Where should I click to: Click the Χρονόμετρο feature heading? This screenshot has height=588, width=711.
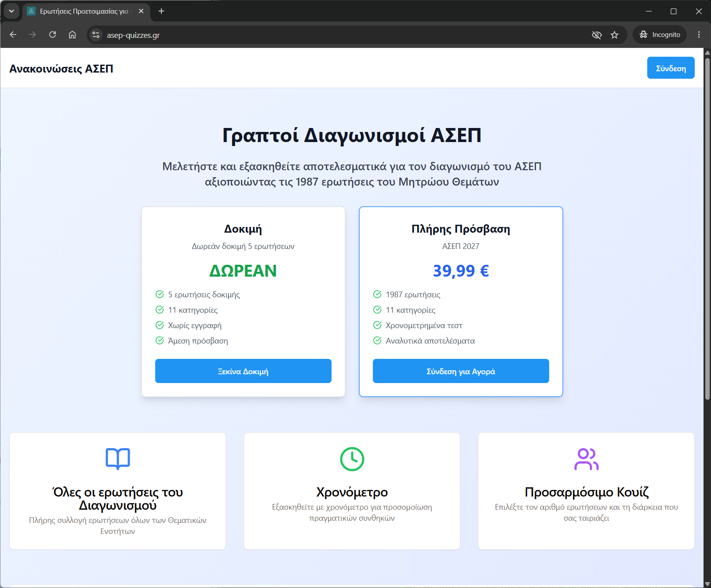352,492
